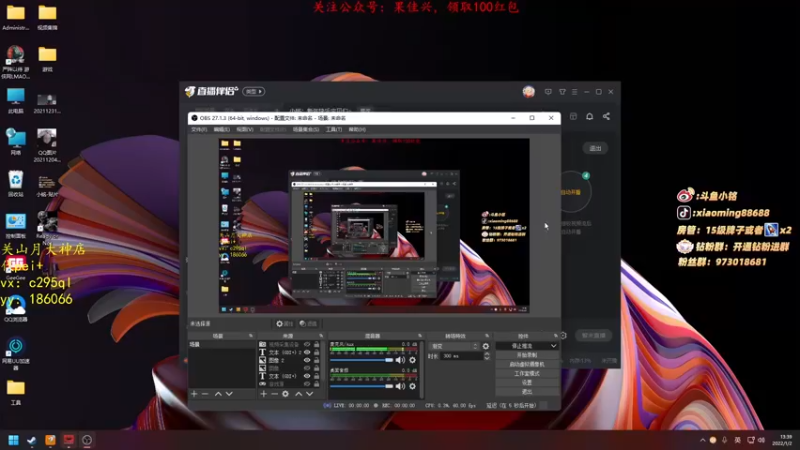The width and height of the screenshot is (800, 450).
Task: Adjust the transition duration stepper
Action: coord(486,356)
